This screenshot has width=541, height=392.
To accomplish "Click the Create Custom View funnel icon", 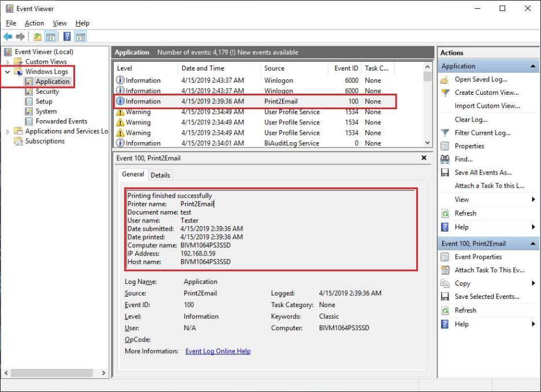I will click(445, 93).
